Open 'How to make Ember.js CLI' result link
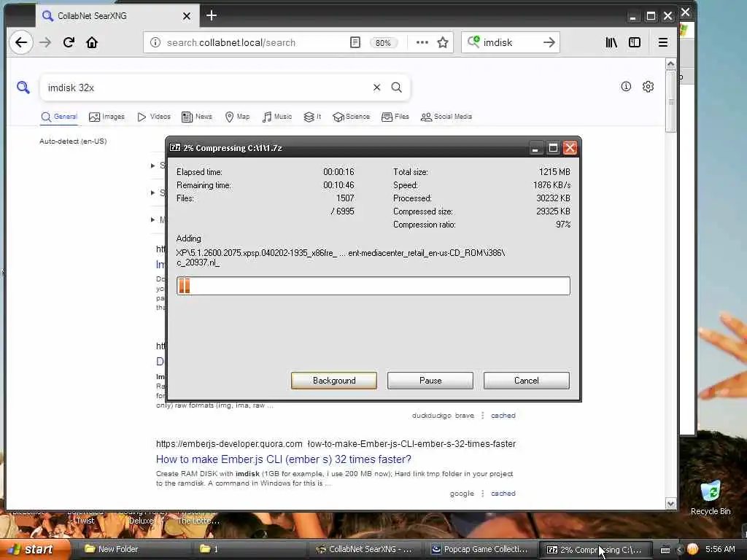 pyautogui.click(x=284, y=459)
